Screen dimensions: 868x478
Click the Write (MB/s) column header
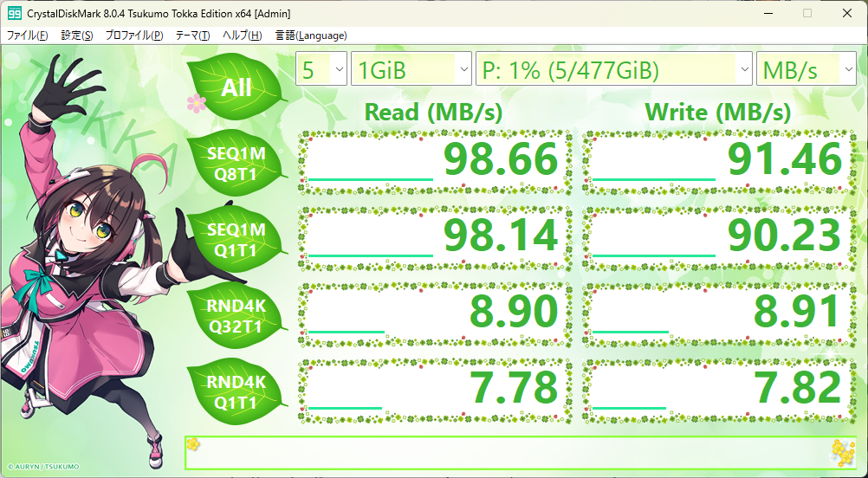(x=718, y=113)
